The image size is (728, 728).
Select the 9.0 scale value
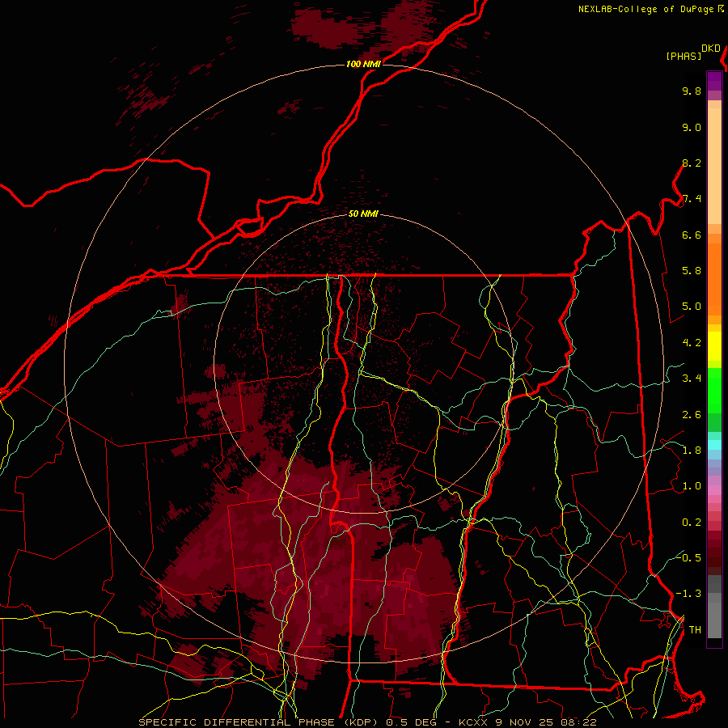pyautogui.click(x=692, y=127)
